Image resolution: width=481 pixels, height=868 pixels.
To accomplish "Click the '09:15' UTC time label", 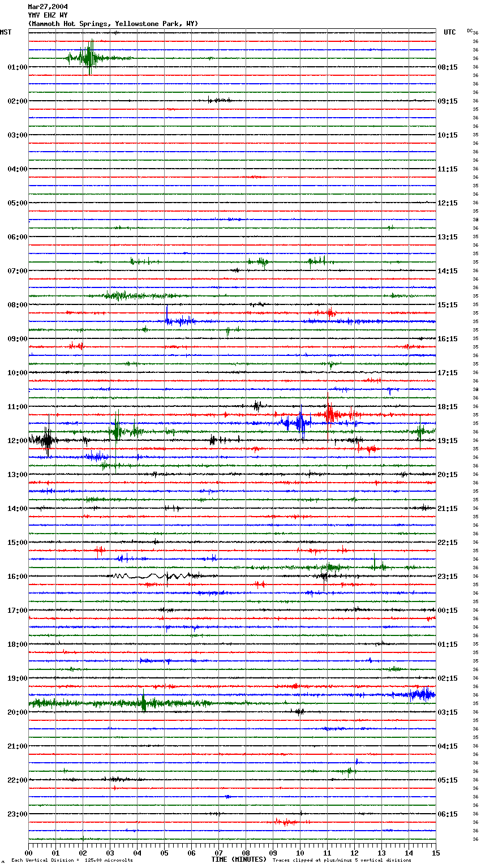I will (x=448, y=101).
